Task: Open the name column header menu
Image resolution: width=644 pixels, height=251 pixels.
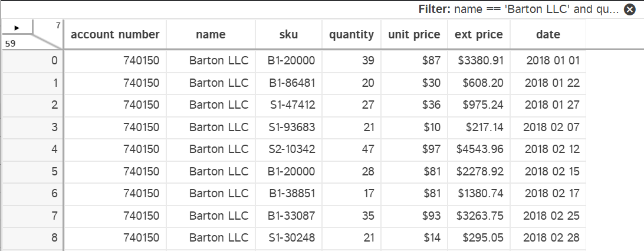Action: pos(211,35)
